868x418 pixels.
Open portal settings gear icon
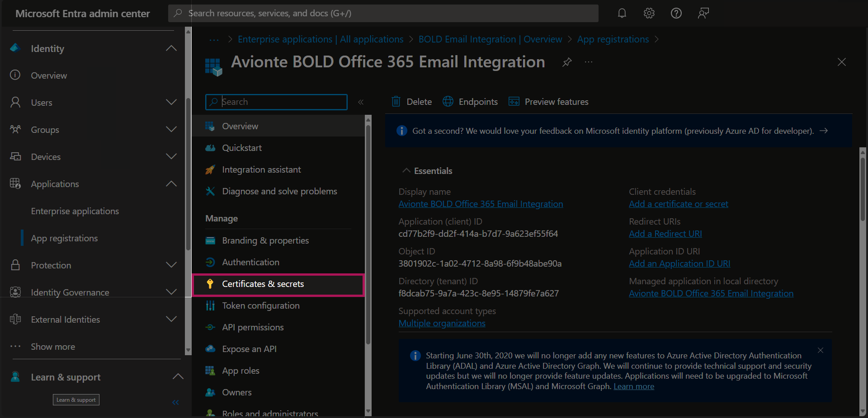(x=649, y=13)
